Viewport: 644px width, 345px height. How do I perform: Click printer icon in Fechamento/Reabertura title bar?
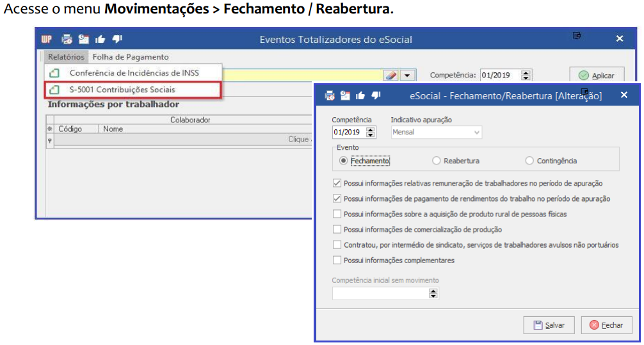[330, 96]
